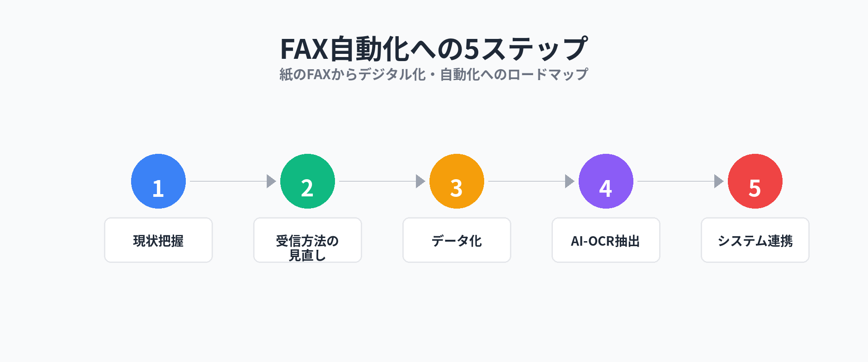Select the データ化 label box

[457, 240]
